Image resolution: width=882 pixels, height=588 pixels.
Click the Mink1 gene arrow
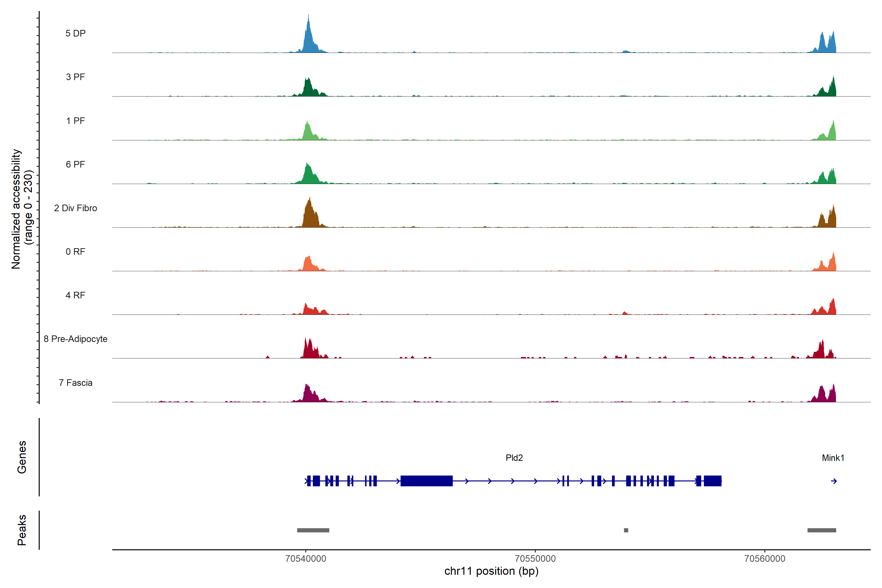pos(834,481)
